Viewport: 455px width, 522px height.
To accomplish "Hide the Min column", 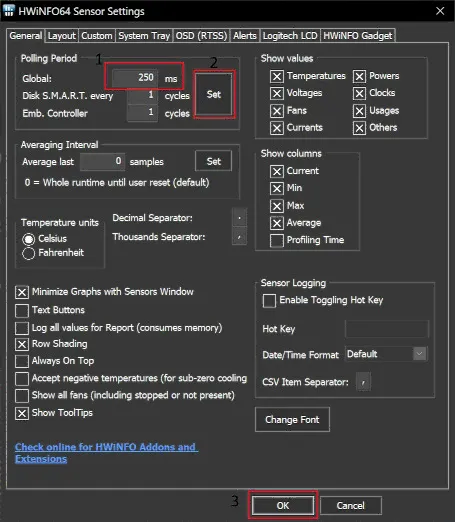I will [277, 188].
